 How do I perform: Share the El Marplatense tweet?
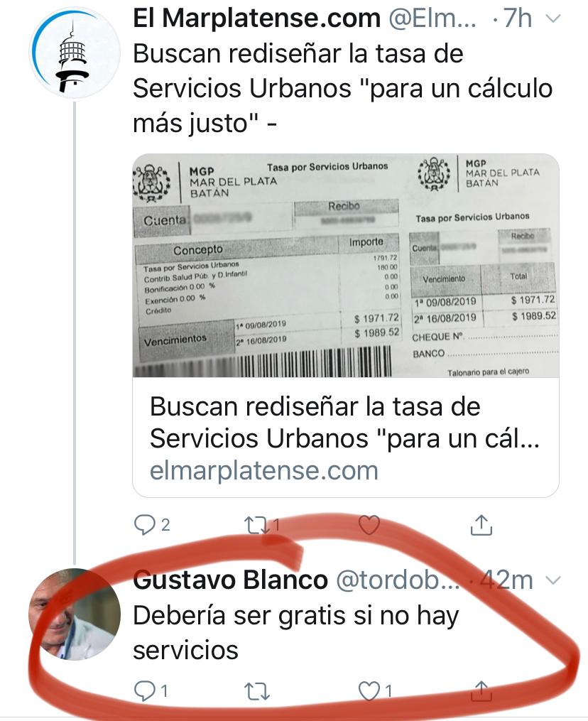point(481,525)
